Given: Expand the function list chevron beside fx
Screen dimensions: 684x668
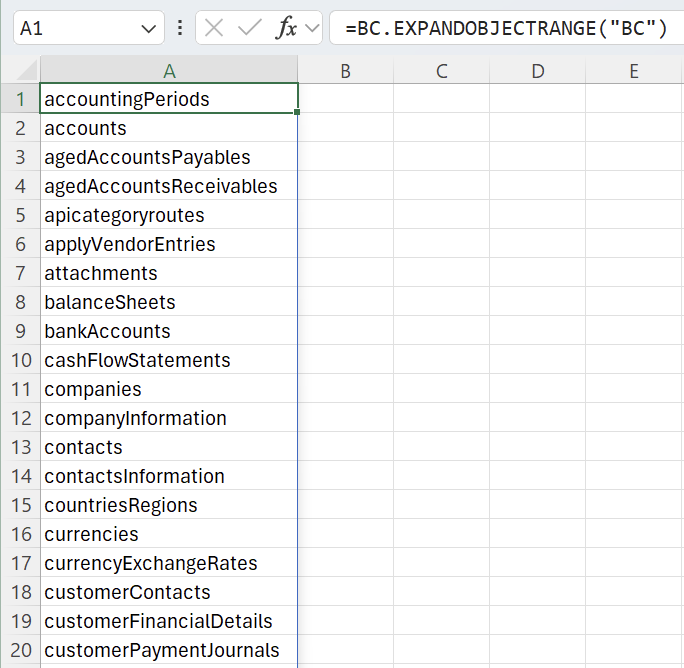Looking at the screenshot, I should [312, 28].
